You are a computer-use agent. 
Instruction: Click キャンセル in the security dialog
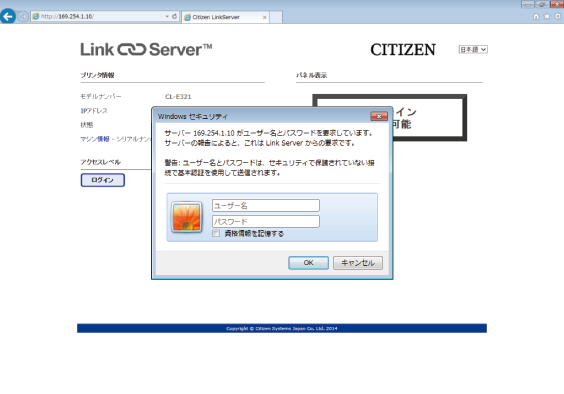point(358,263)
